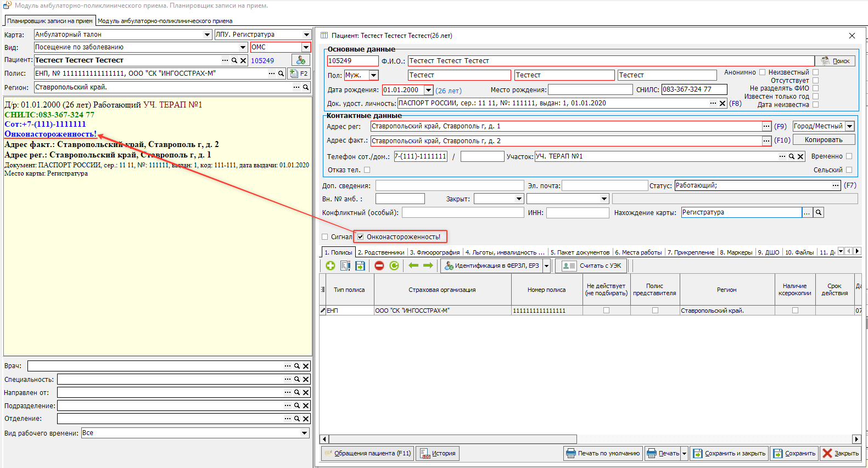Screen dimensions: 868x468
Task: Click the blue floppy save icon in the policy toolbar
Action: (360, 266)
